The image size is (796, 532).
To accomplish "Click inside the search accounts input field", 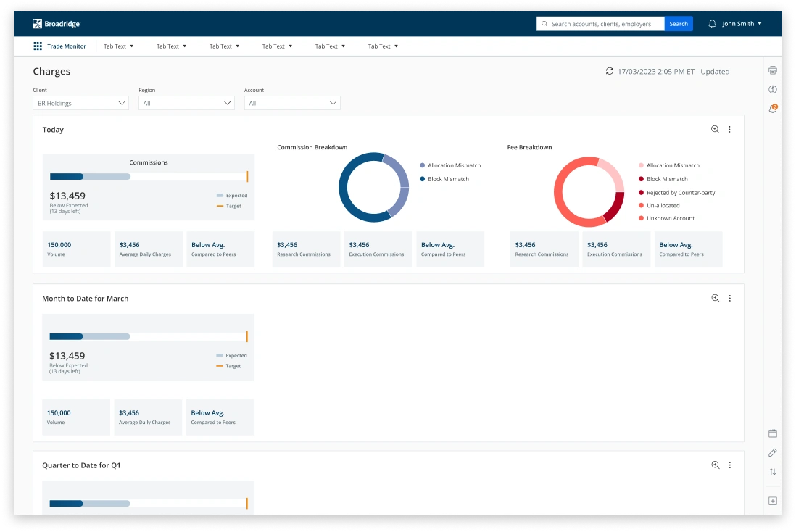I will point(602,23).
